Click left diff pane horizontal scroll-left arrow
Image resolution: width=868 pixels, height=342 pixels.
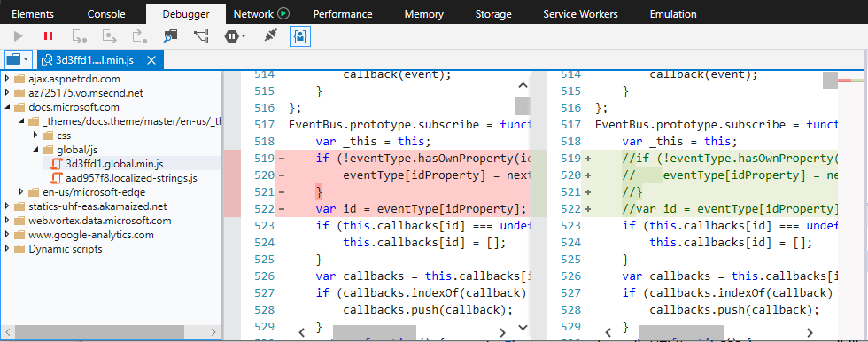tap(302, 332)
